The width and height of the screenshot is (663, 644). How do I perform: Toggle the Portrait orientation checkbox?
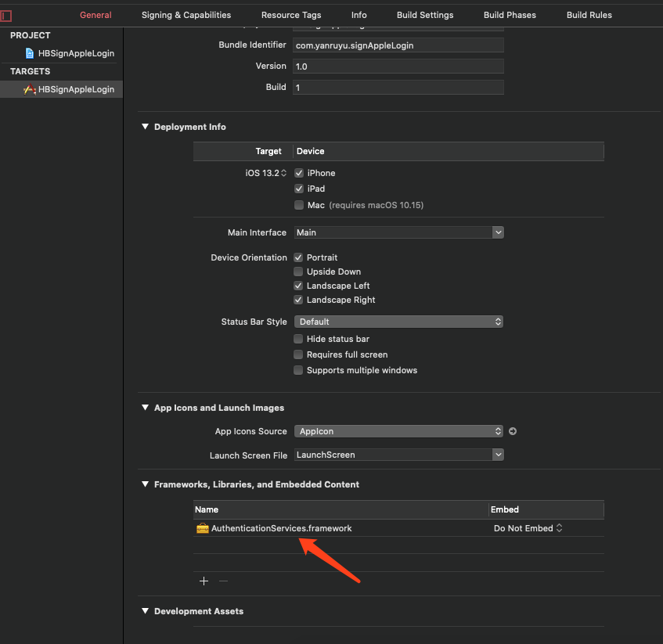pos(298,257)
